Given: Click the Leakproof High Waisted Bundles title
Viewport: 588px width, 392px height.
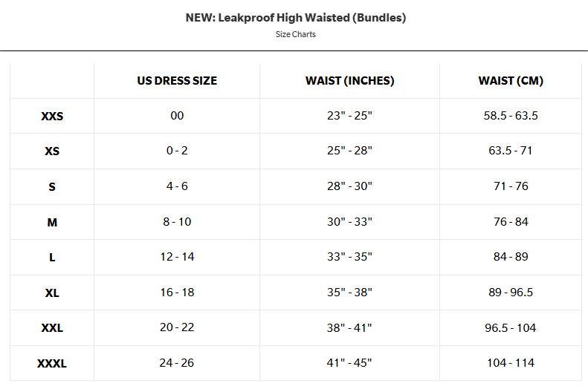Looking at the screenshot, I should click(296, 18).
